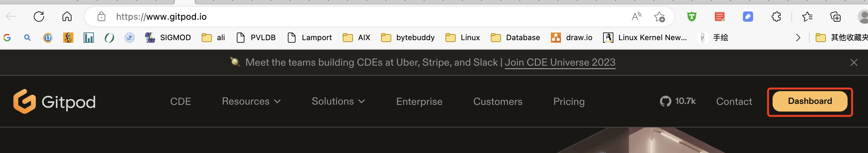Open the Enterprise menu item

[x=419, y=102]
